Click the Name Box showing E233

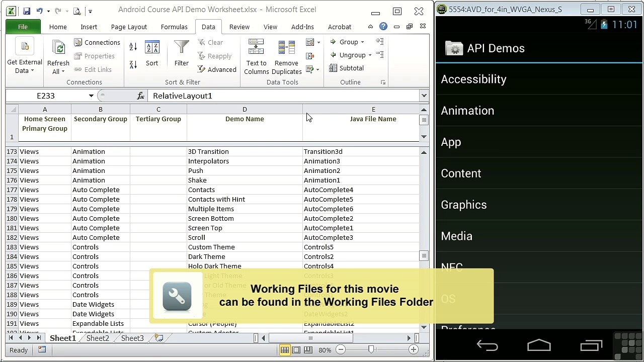46,96
